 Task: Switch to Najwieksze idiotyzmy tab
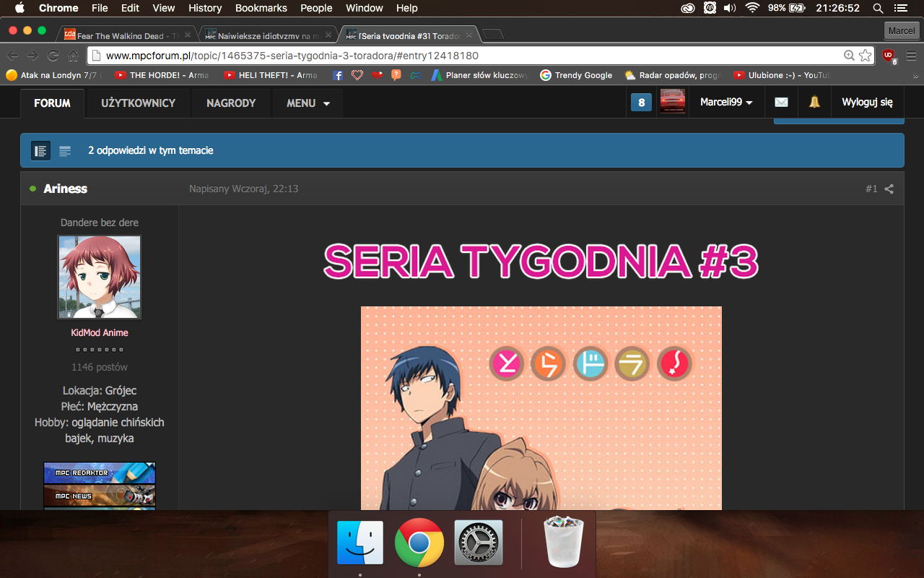point(268,35)
